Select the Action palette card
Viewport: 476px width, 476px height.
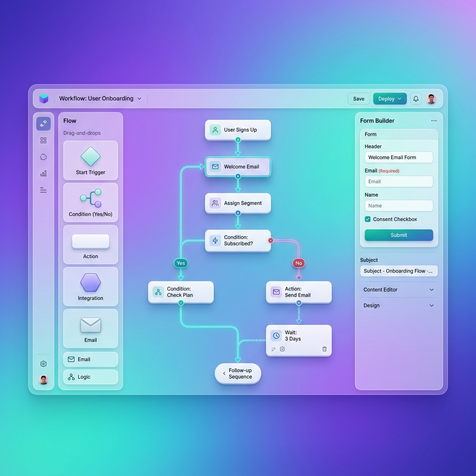coord(91,245)
